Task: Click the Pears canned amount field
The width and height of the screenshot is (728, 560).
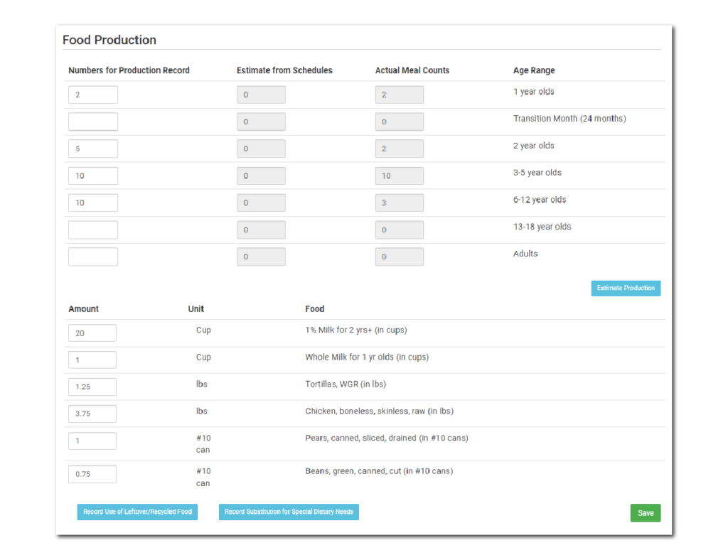Action: pos(92,441)
